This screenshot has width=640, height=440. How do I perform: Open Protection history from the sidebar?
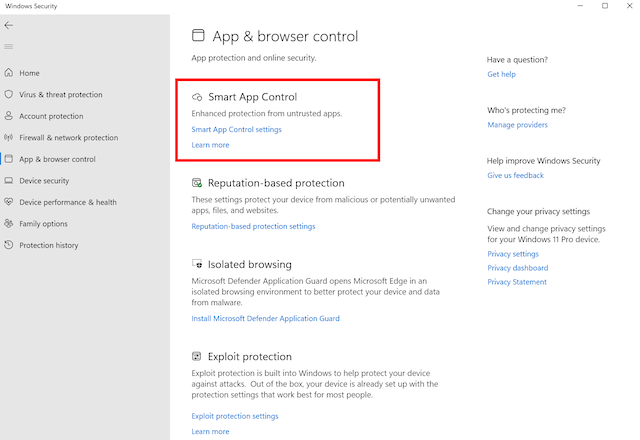(50, 245)
